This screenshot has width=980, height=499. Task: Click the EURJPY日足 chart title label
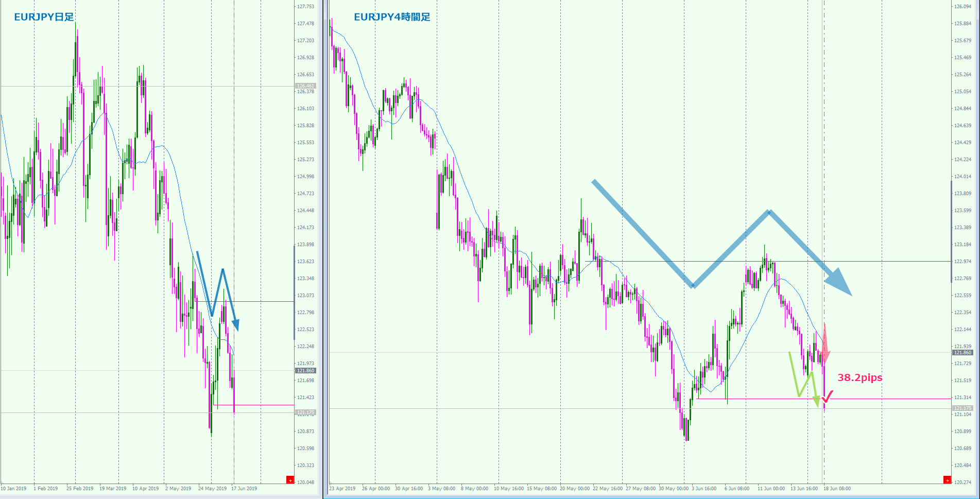tap(44, 17)
